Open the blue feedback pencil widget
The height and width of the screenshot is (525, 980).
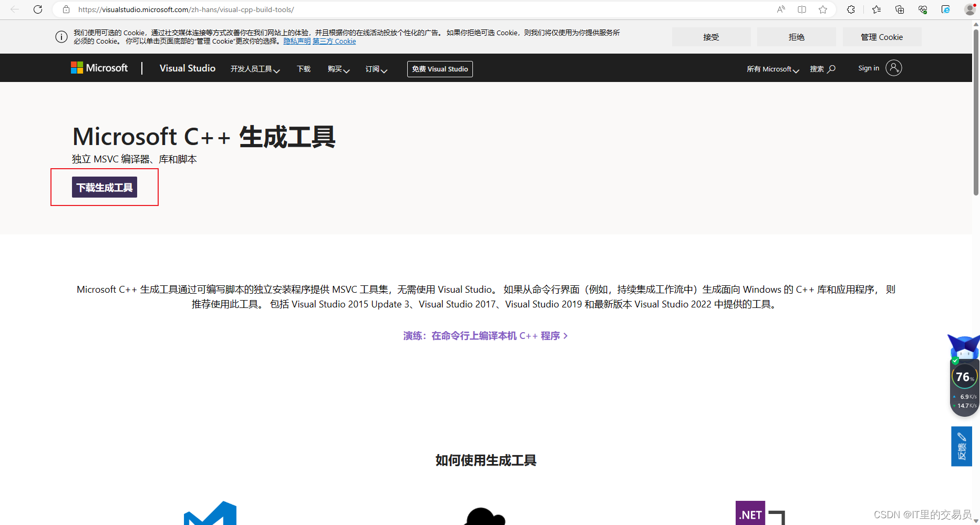click(x=962, y=446)
